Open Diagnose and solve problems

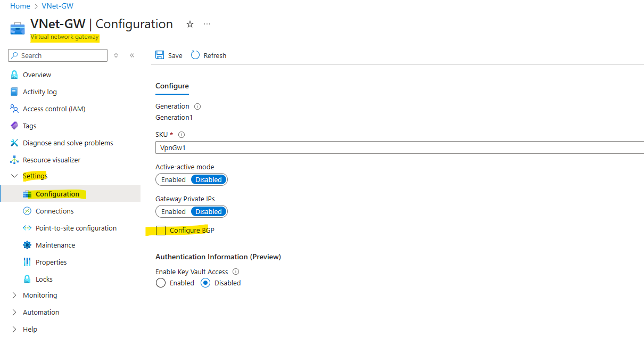pos(68,143)
